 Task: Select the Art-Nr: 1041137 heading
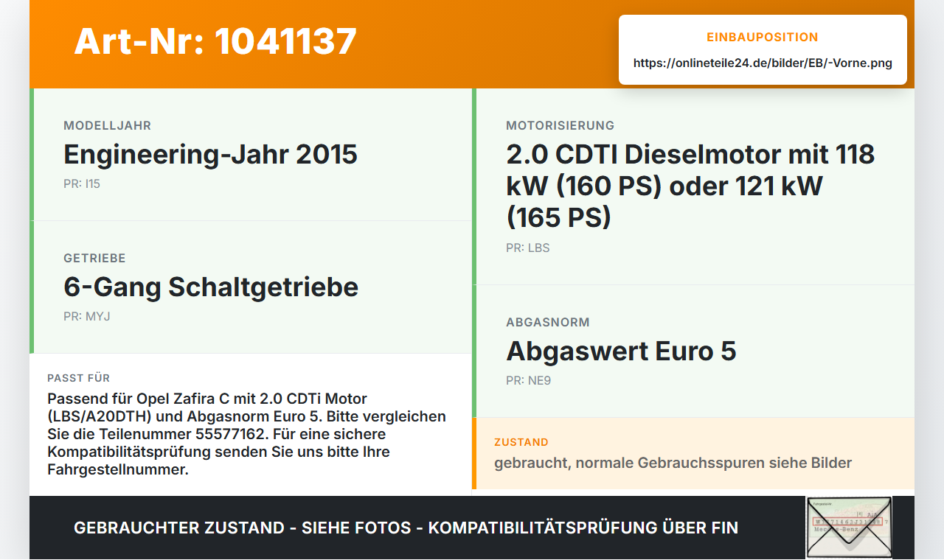point(215,41)
